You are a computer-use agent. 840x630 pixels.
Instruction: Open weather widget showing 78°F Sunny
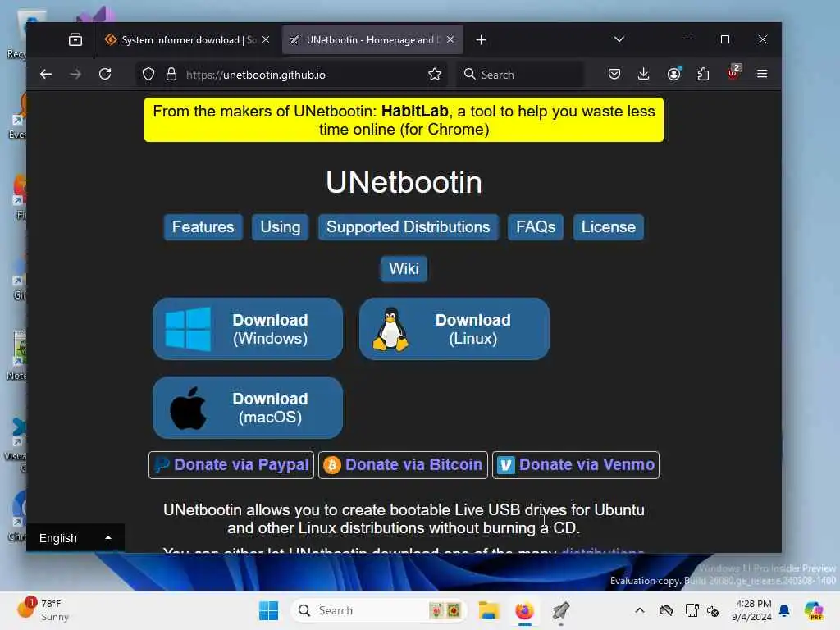pyautogui.click(x=43, y=610)
